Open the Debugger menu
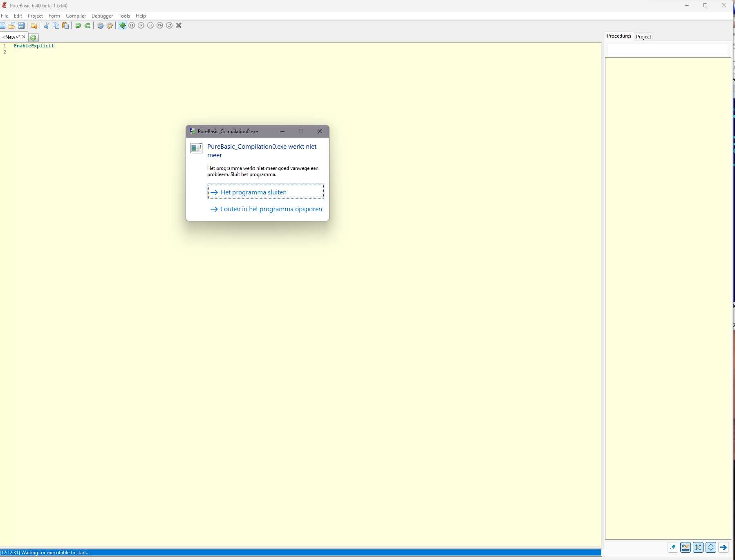 coord(102,16)
